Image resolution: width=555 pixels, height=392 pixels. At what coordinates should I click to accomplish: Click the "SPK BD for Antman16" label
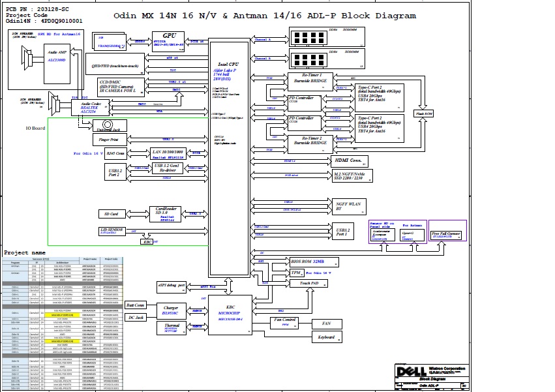(x=59, y=34)
